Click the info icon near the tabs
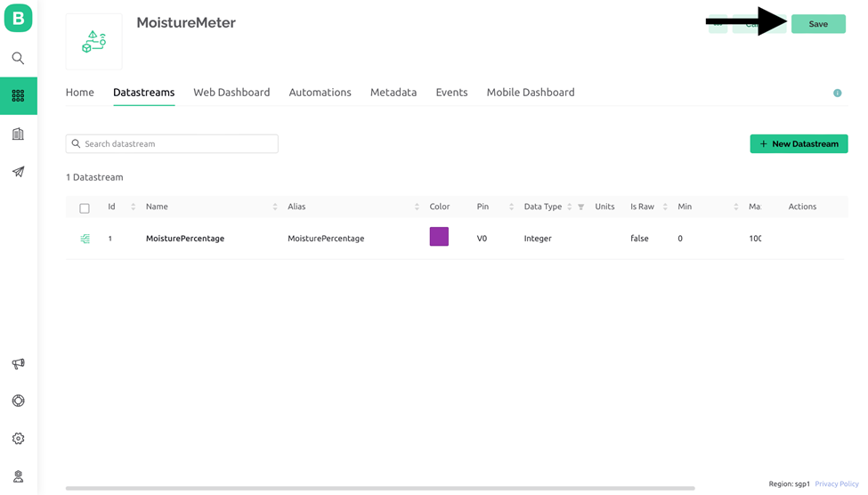 tap(838, 93)
